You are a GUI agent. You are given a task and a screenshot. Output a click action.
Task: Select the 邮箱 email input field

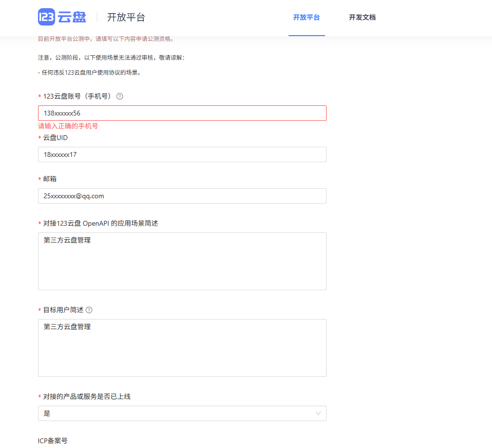tap(182, 195)
